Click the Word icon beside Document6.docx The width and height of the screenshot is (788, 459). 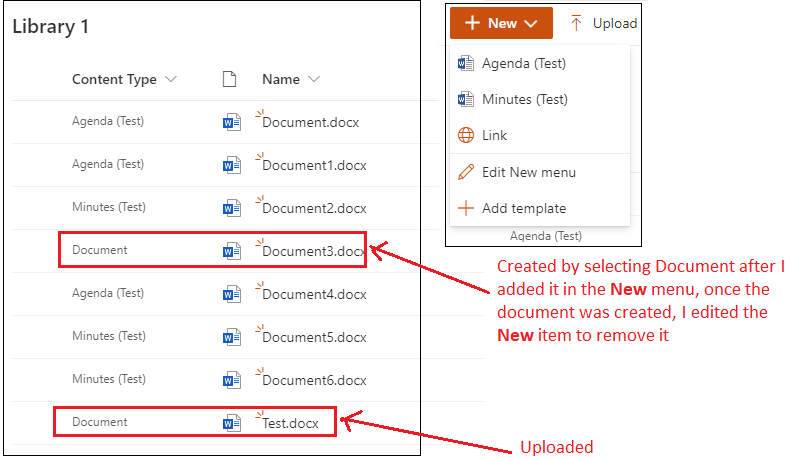click(x=232, y=380)
